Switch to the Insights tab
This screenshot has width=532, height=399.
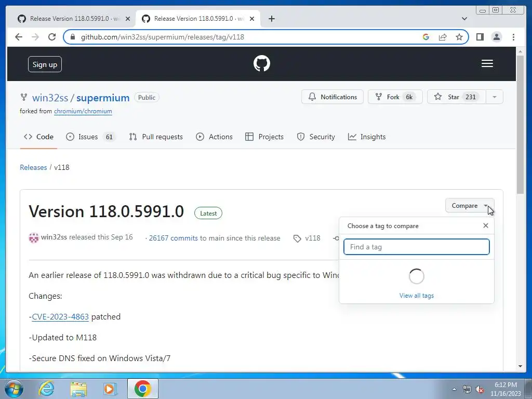click(367, 137)
